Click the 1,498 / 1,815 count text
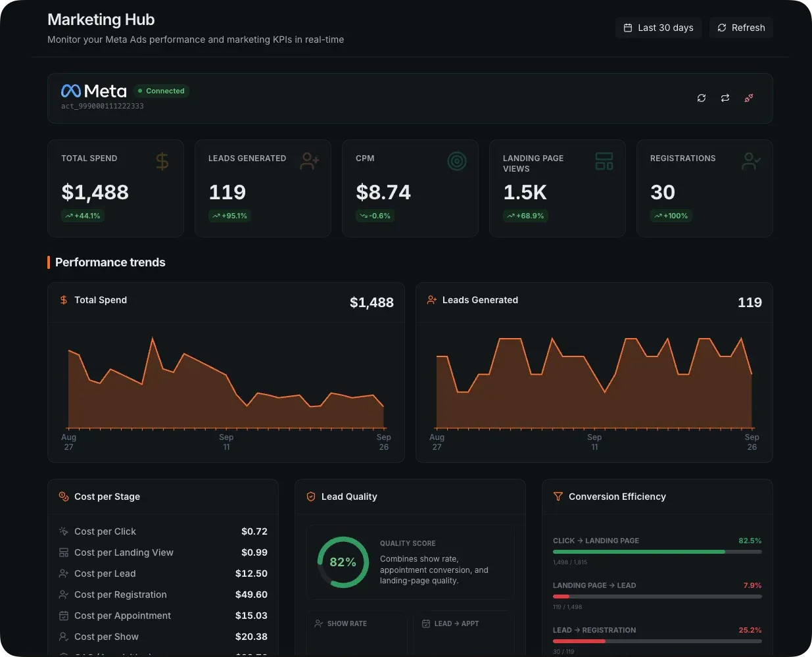The width and height of the screenshot is (812, 657). [x=570, y=562]
